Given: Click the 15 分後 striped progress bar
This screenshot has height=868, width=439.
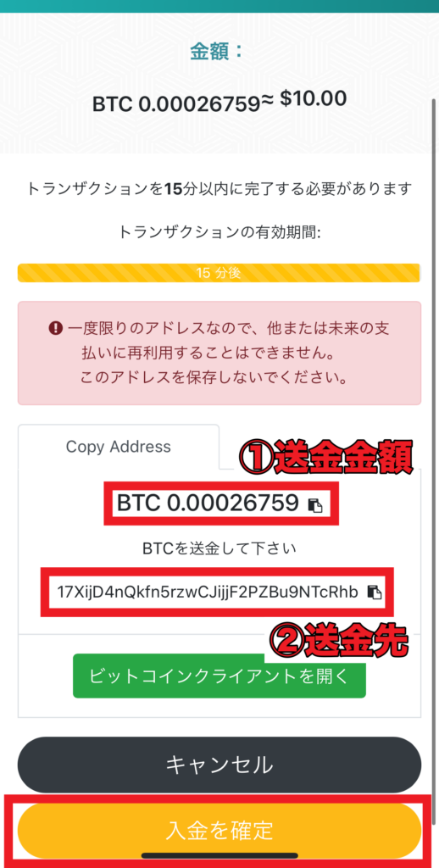Looking at the screenshot, I should click(219, 273).
